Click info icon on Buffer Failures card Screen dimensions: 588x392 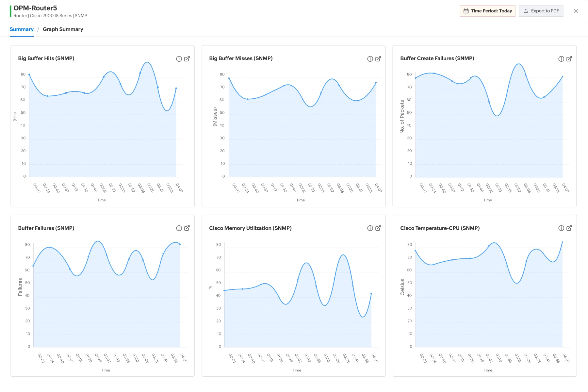click(179, 228)
